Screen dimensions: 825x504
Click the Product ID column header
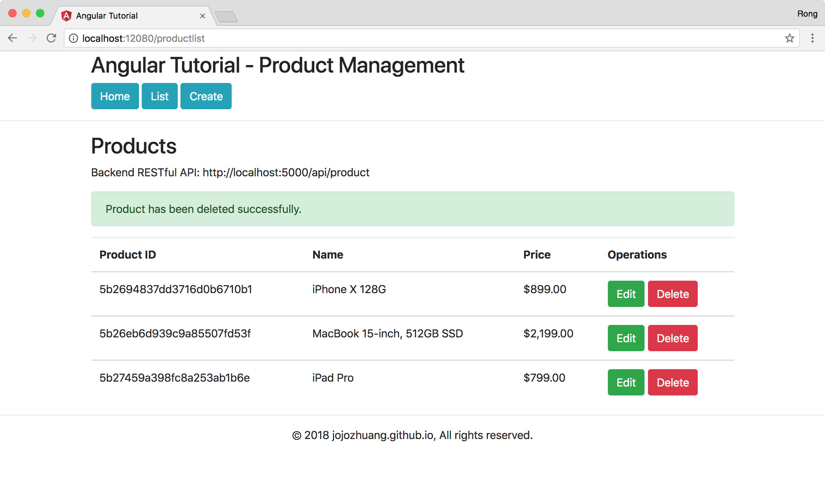pos(128,255)
